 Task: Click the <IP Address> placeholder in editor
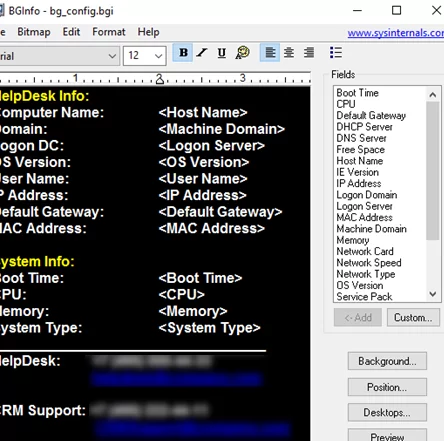pyautogui.click(x=202, y=195)
